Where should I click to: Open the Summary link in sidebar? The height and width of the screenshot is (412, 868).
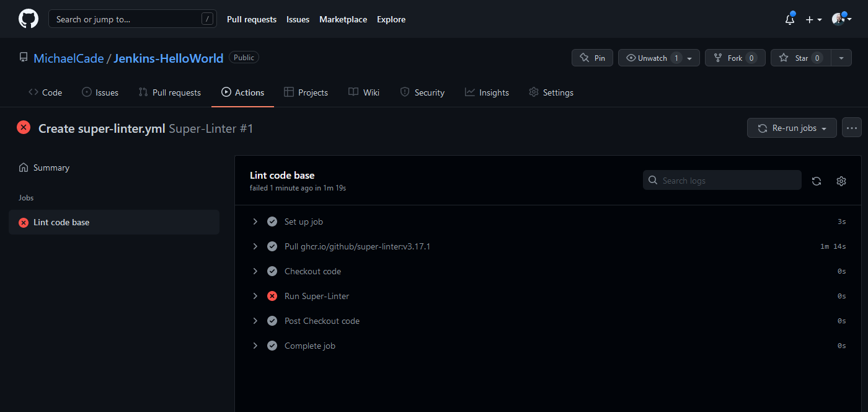pyautogui.click(x=51, y=168)
